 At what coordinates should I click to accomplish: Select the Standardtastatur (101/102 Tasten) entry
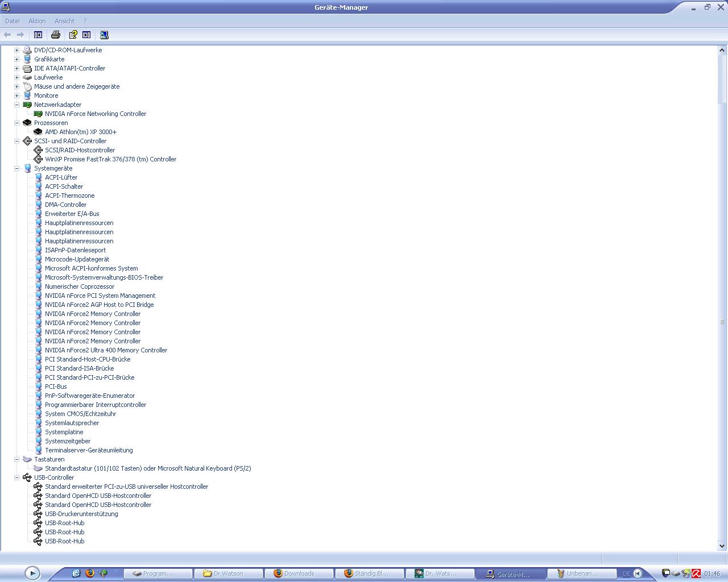(148, 468)
